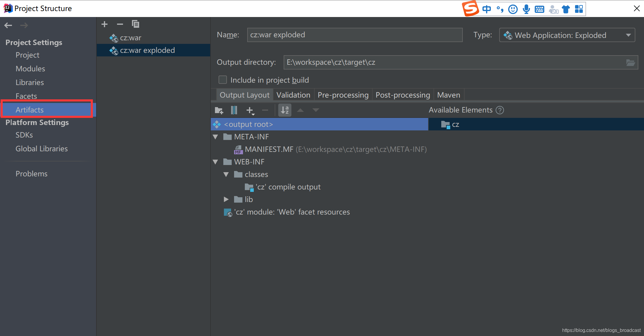Viewport: 644px width, 336px height.
Task: Toggle sort elements by names
Action: pyautogui.click(x=285, y=110)
